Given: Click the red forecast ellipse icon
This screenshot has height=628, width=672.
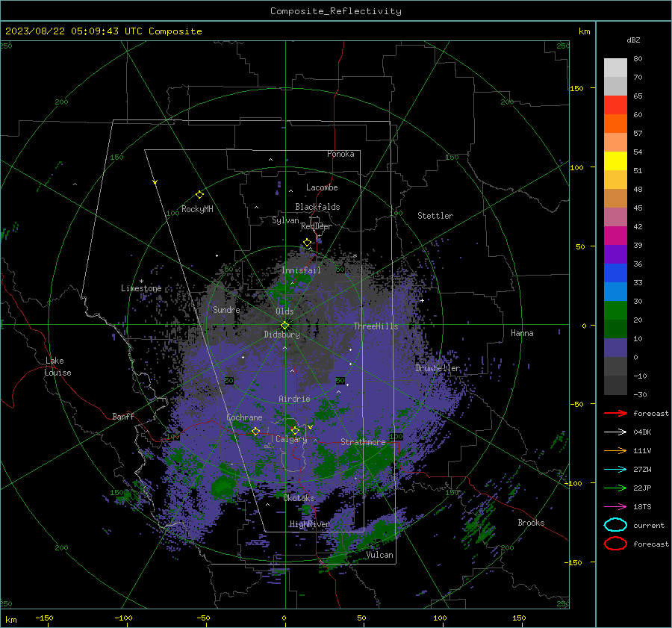Looking at the screenshot, I should click(x=615, y=544).
